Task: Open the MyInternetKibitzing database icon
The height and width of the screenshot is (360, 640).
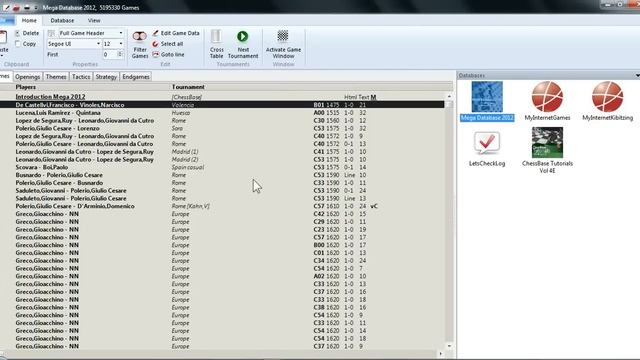Action: (607, 97)
